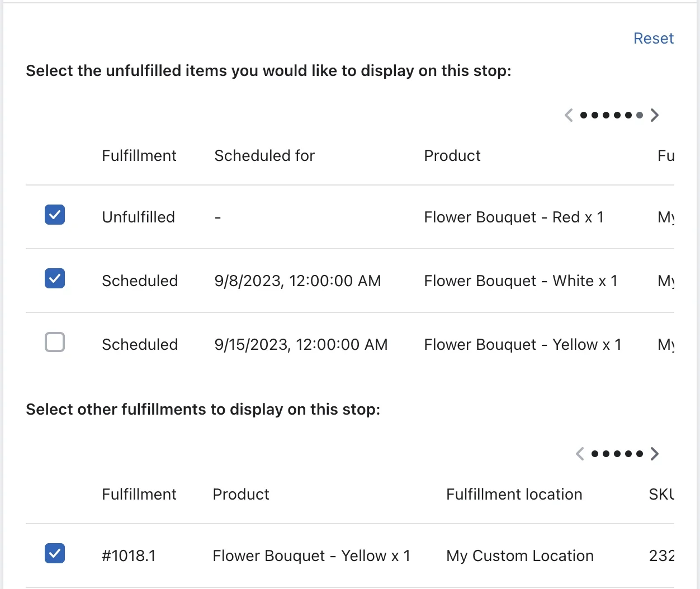This screenshot has width=700, height=589.
Task: Uncheck the Flower Bouquet - Red item
Action: pyautogui.click(x=55, y=215)
